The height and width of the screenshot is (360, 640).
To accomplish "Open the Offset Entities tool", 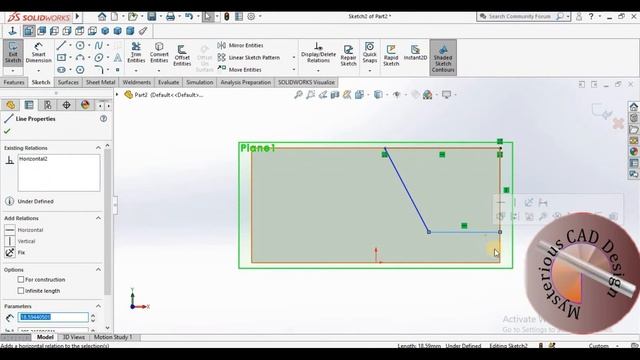I will (182, 55).
